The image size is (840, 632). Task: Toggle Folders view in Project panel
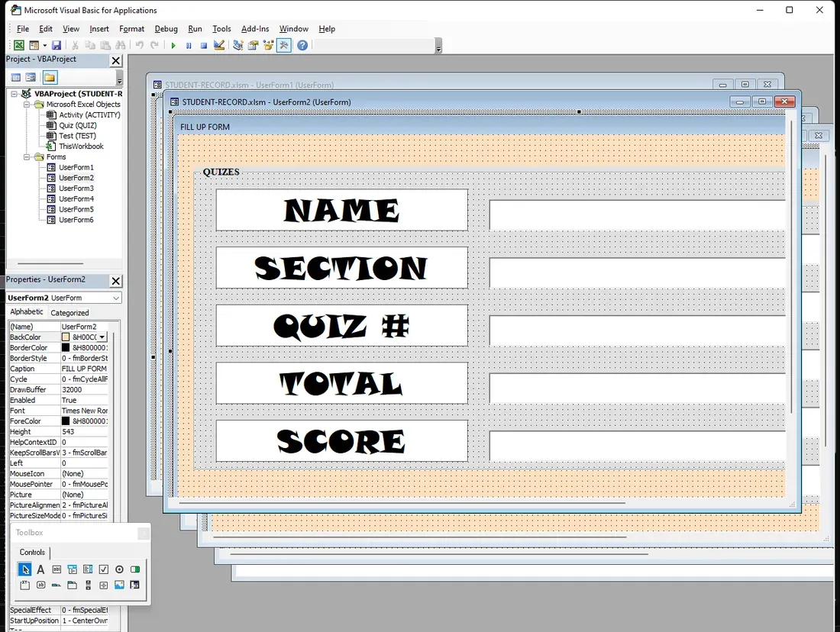tap(50, 78)
